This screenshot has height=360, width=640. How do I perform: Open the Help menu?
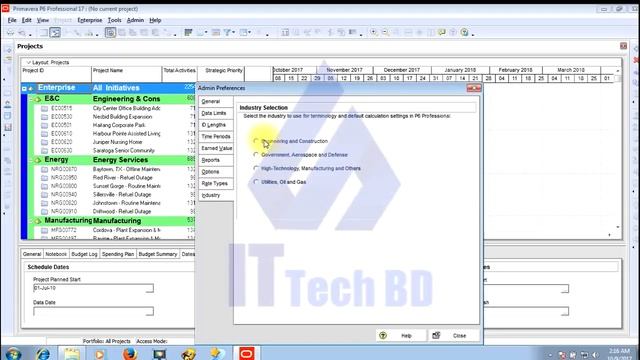click(155, 20)
